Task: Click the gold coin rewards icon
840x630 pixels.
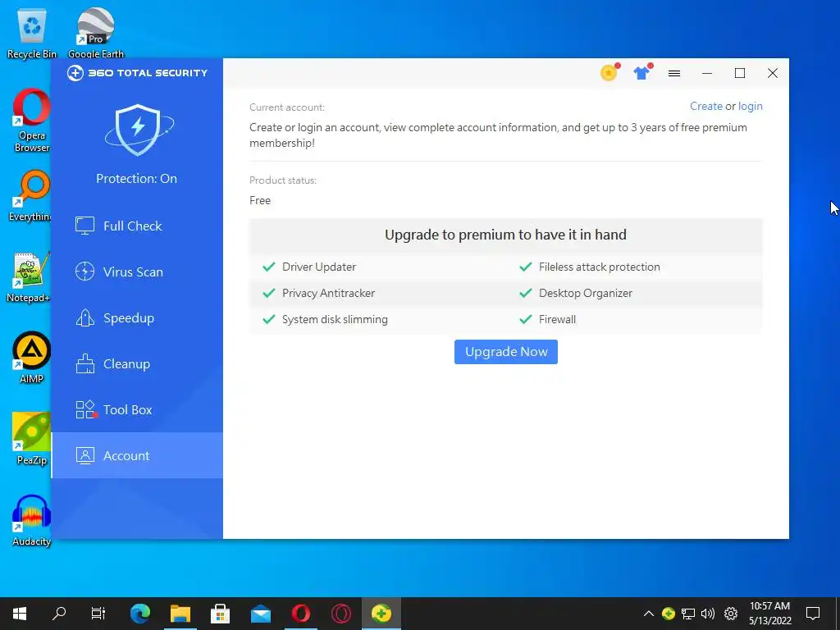Action: click(x=609, y=72)
